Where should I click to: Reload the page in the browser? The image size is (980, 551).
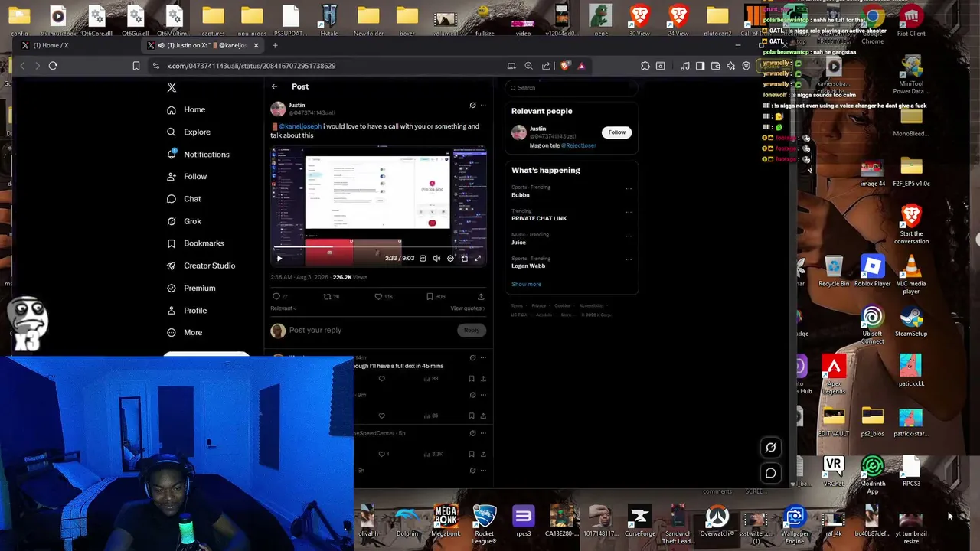click(53, 66)
